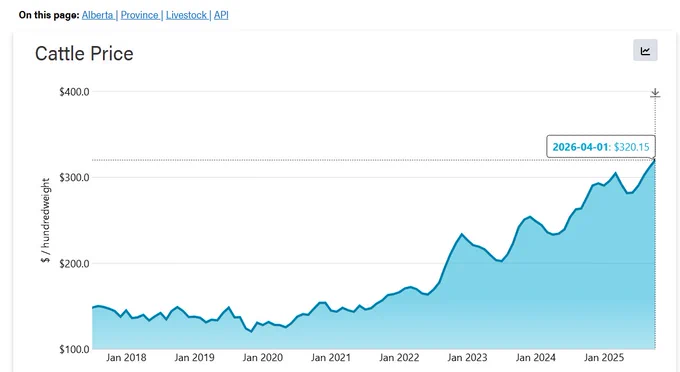
Task: Click the Jan 2019 x-axis label
Action: [194, 358]
